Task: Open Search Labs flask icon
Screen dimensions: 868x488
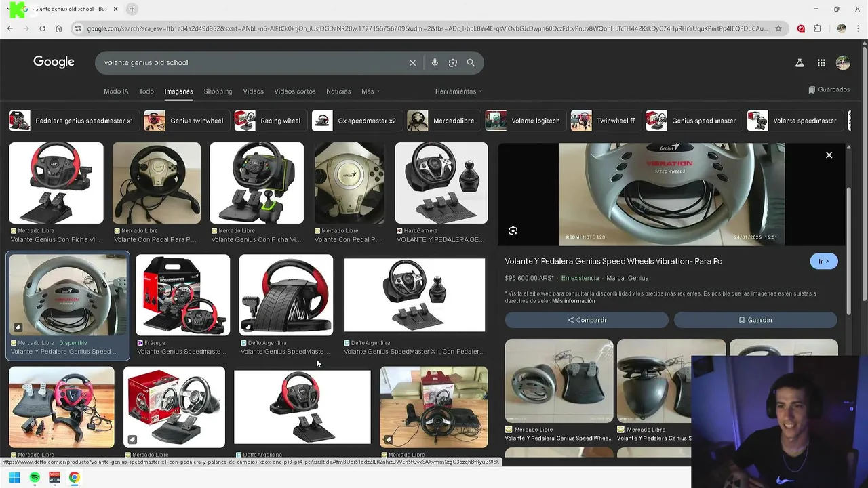Action: coord(800,62)
